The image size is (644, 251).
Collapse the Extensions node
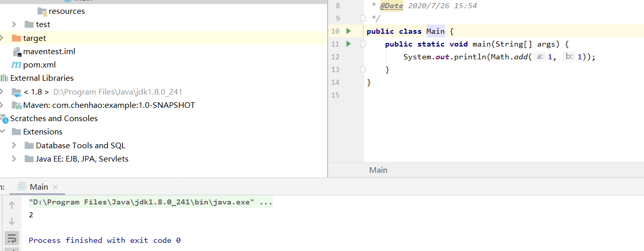coord(2,132)
